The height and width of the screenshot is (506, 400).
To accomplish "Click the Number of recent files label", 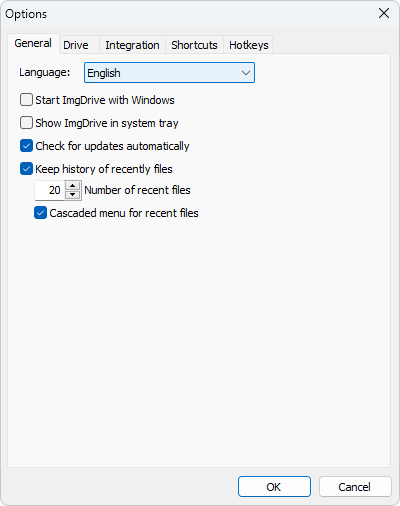I will point(137,190).
